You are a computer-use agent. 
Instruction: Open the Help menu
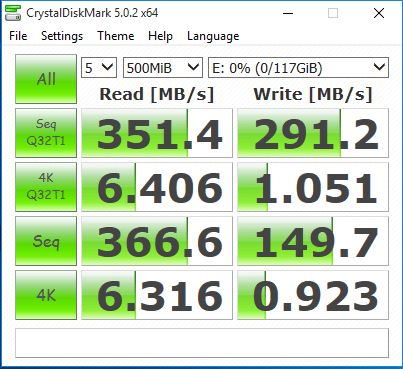[x=160, y=36]
